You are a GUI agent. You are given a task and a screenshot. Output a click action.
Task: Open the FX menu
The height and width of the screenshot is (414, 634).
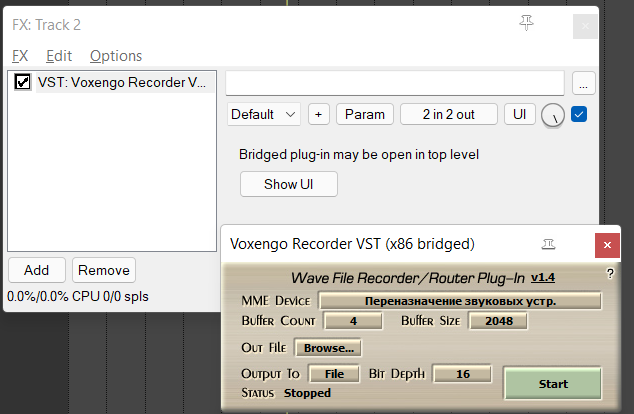20,56
